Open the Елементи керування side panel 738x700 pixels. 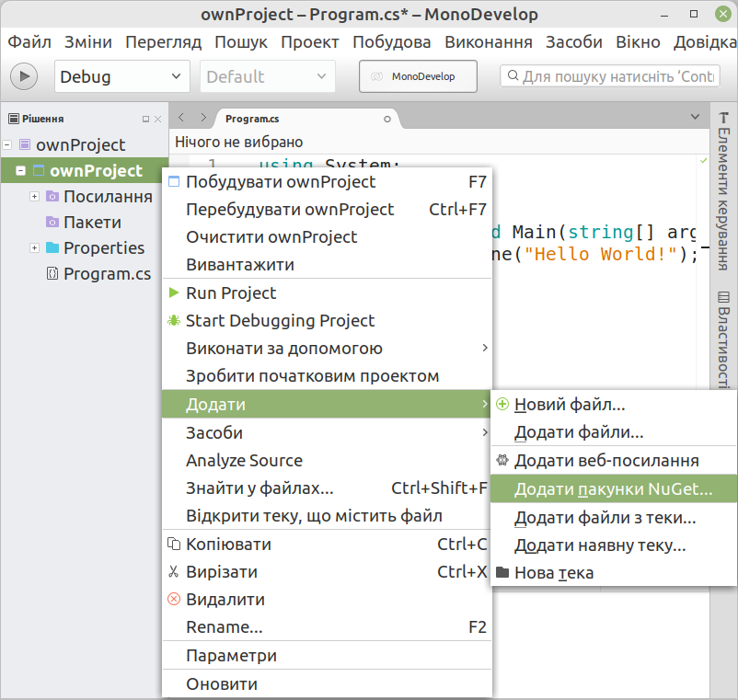click(x=723, y=191)
